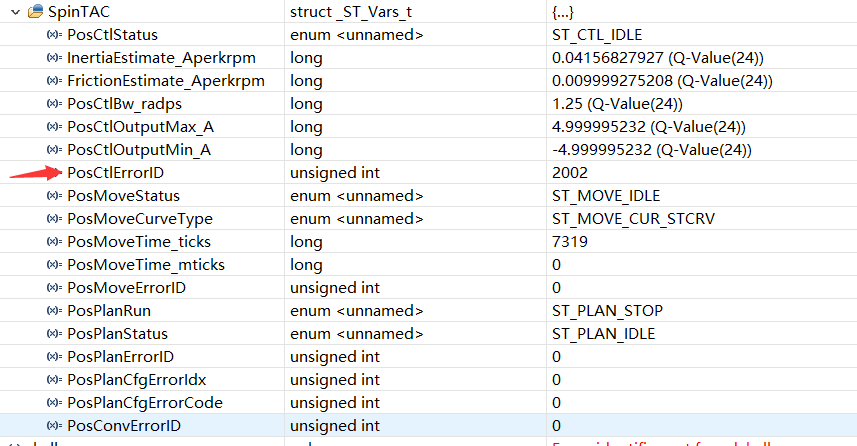Collapse the SpinTAC struct node
This screenshot has height=446, width=857.
click(15, 11)
